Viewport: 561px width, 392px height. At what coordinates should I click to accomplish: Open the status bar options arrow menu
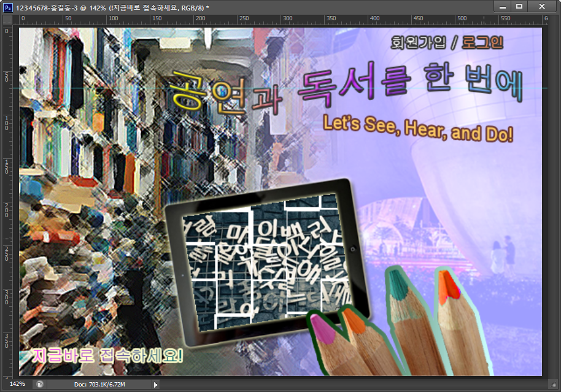(x=156, y=385)
